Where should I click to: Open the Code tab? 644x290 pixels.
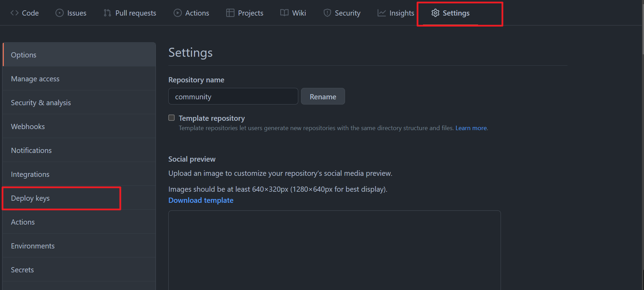pyautogui.click(x=25, y=13)
